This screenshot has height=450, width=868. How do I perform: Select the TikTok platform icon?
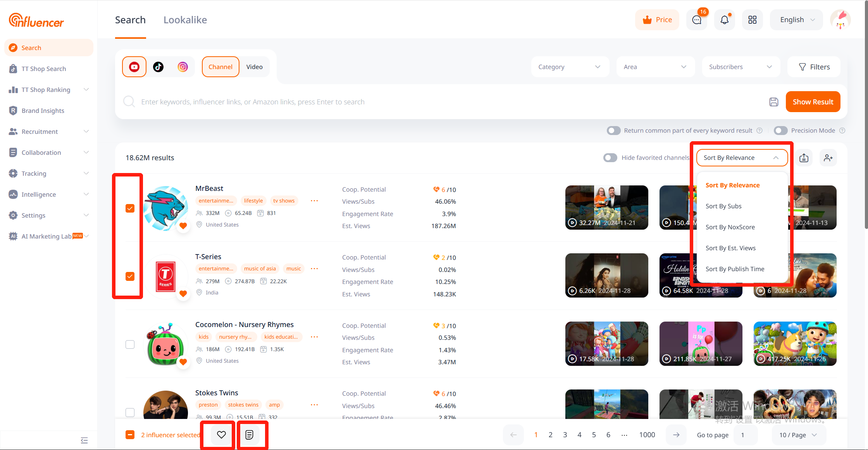(x=158, y=67)
